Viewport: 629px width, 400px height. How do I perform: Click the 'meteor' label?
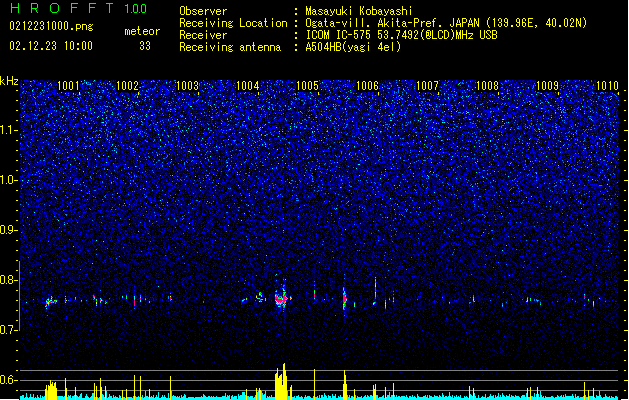pyautogui.click(x=142, y=31)
